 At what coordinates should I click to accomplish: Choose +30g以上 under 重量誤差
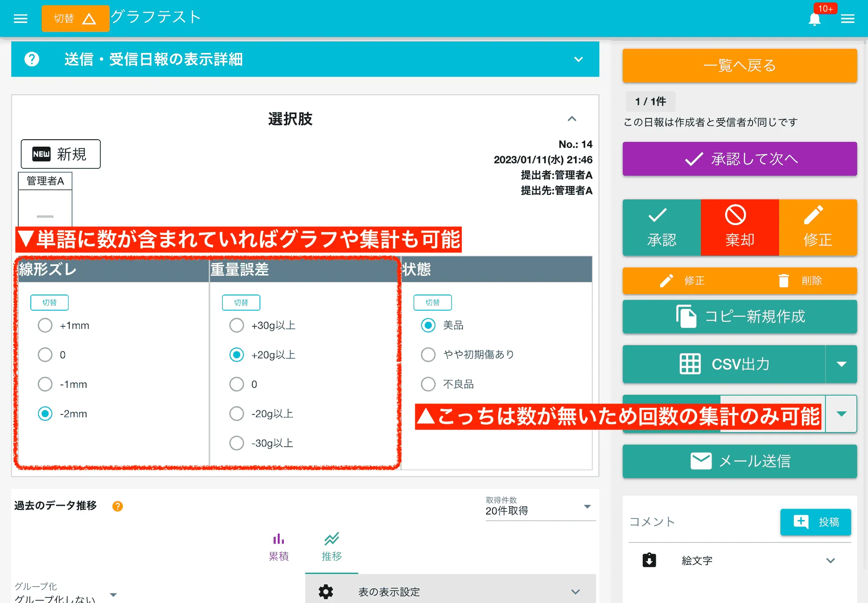[237, 325]
